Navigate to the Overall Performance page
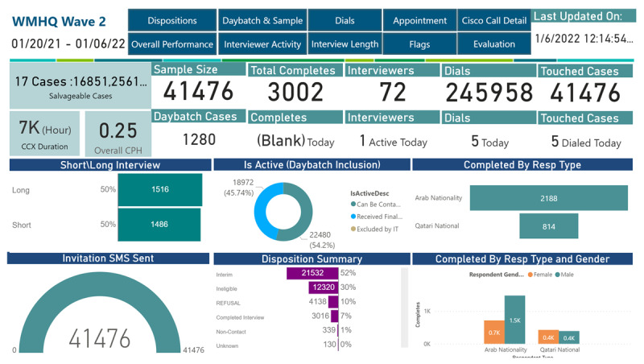 (x=172, y=44)
